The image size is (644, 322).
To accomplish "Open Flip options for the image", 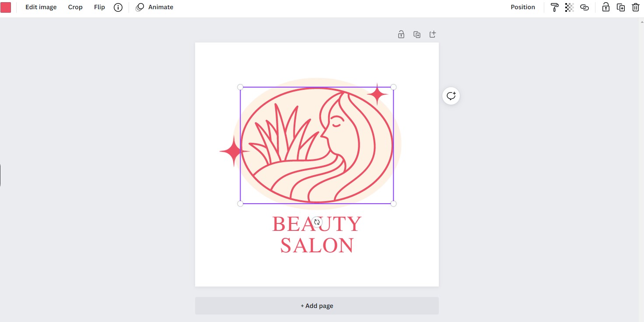I will click(99, 7).
